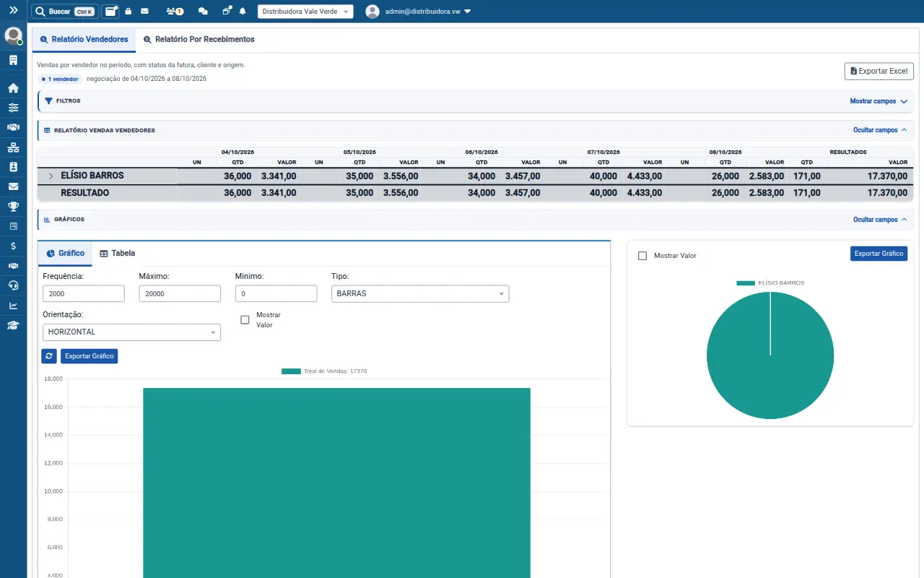Open the users icon with badge 1
Image resolution: width=924 pixels, height=578 pixels.
(x=174, y=12)
